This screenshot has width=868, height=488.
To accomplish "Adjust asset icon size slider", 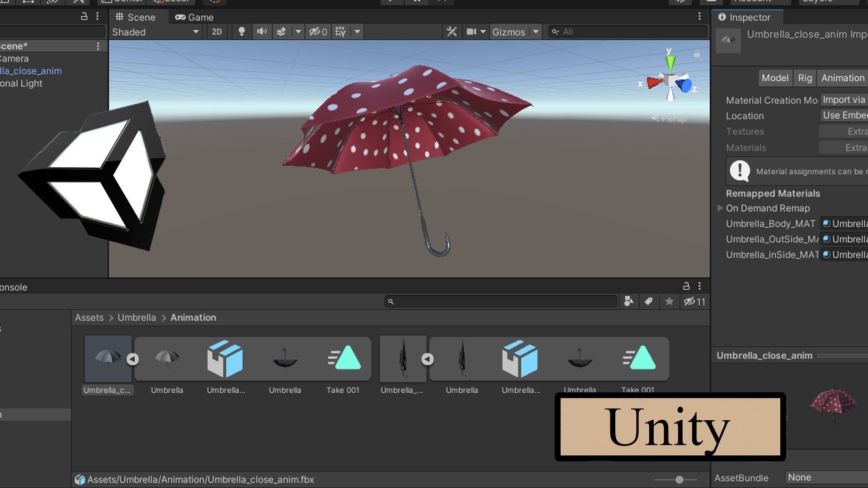I will click(x=679, y=479).
